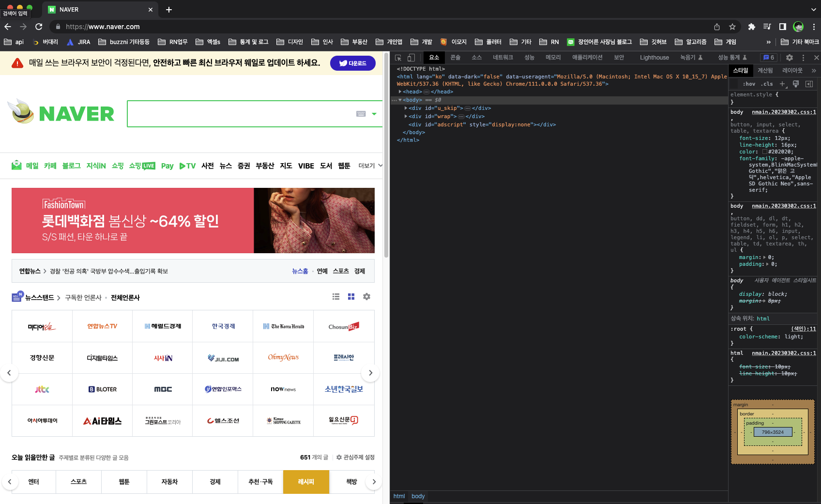Switch newsstand to list view icon
Viewport: 821px width, 504px height.
point(336,297)
